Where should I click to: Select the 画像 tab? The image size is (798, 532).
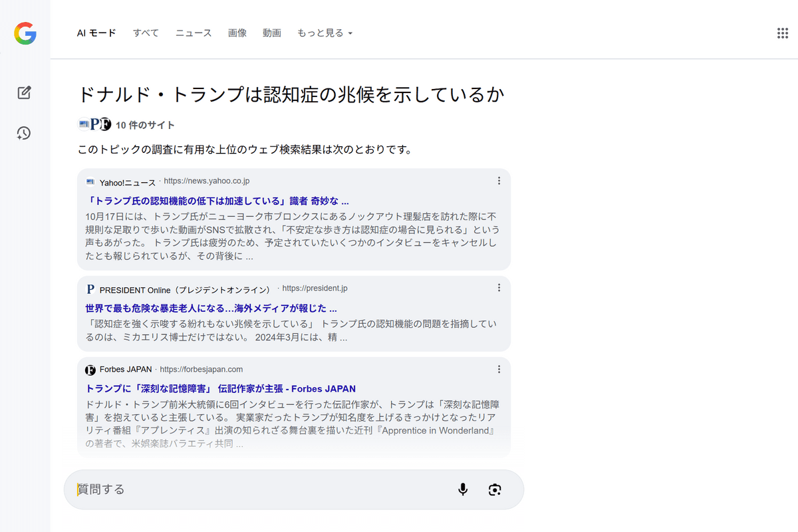(237, 33)
